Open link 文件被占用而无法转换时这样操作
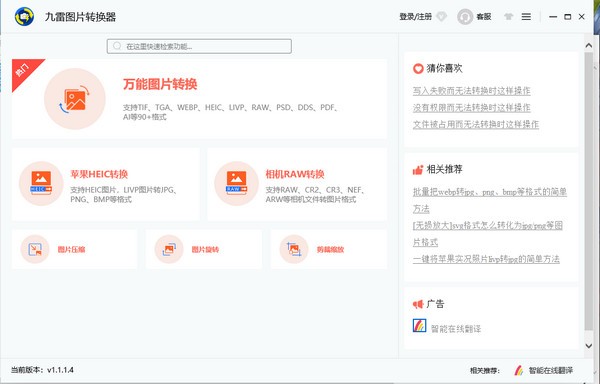600x384 pixels. coord(476,125)
